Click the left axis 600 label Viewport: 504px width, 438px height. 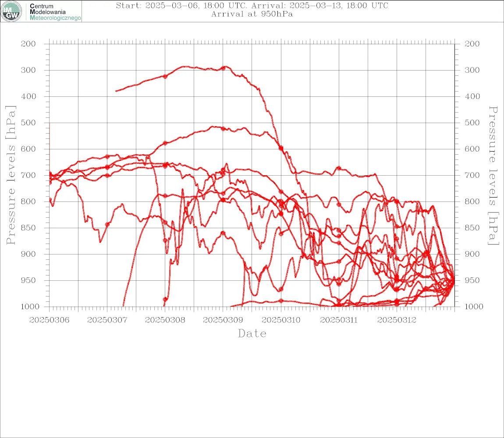pyautogui.click(x=28, y=149)
